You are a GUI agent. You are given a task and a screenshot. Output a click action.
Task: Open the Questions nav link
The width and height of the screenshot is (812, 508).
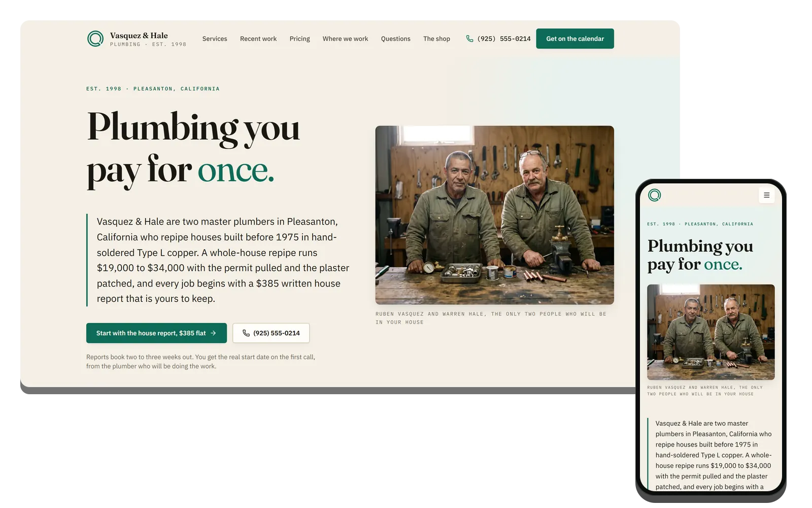pyautogui.click(x=396, y=39)
